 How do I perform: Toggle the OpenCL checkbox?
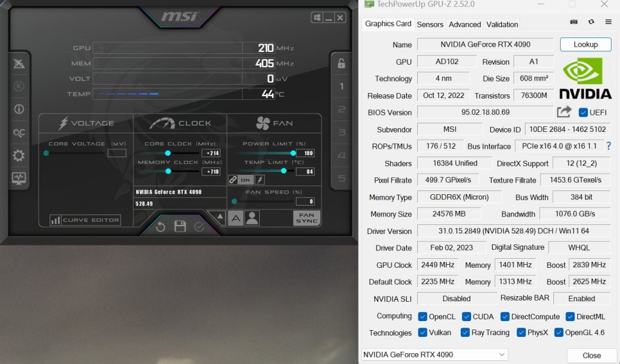423,317
